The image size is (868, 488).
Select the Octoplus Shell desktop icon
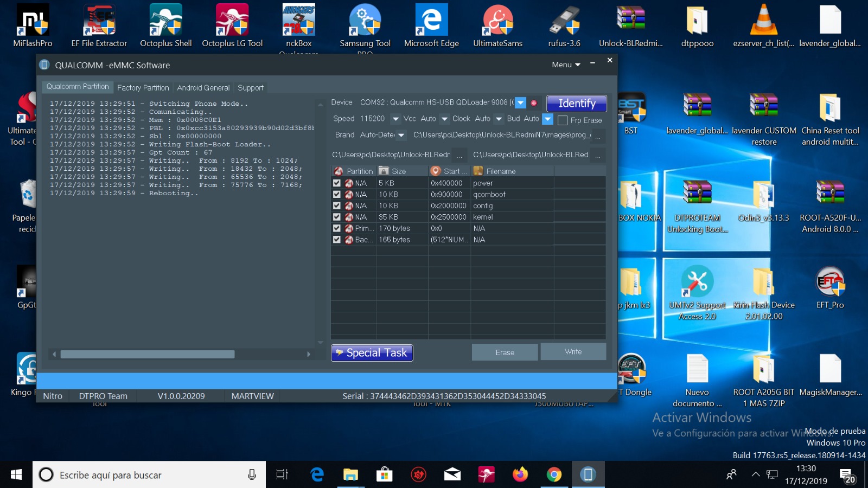(x=166, y=25)
